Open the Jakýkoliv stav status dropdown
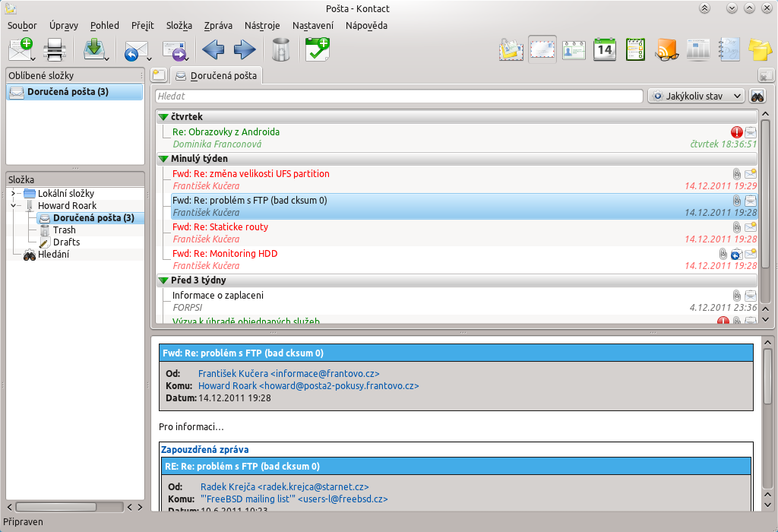Viewport: 778px width, 532px height. click(697, 97)
